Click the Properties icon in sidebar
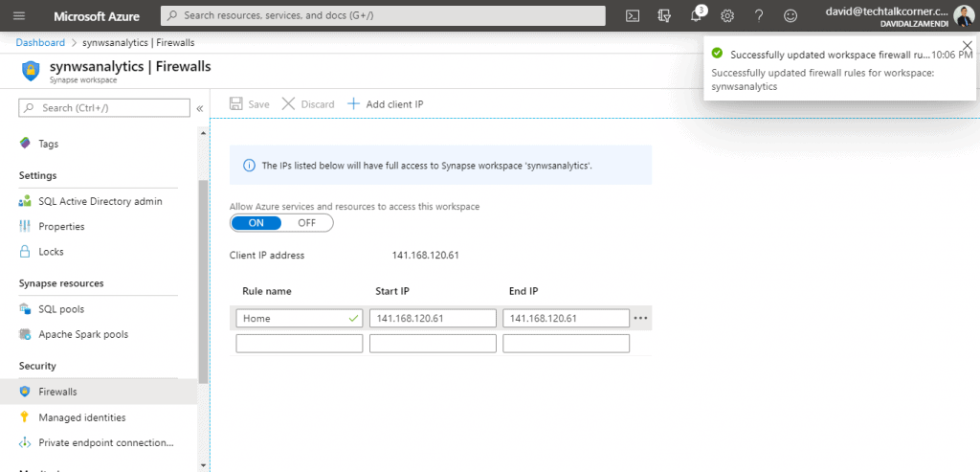 tap(25, 226)
